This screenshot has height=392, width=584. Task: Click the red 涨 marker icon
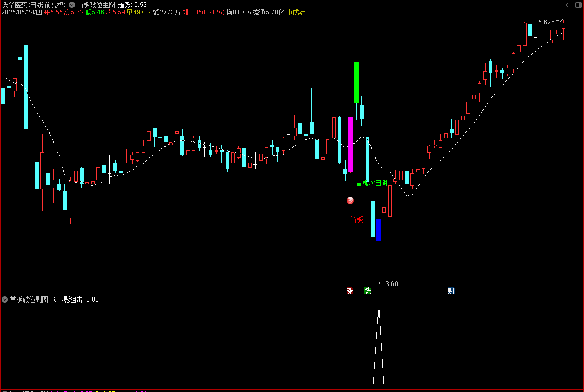coord(350,291)
